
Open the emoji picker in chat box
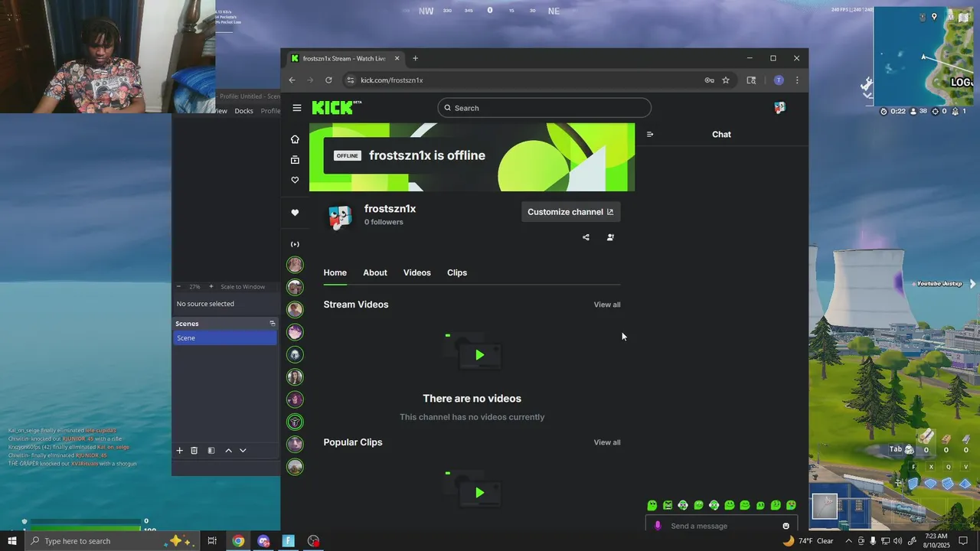point(786,526)
